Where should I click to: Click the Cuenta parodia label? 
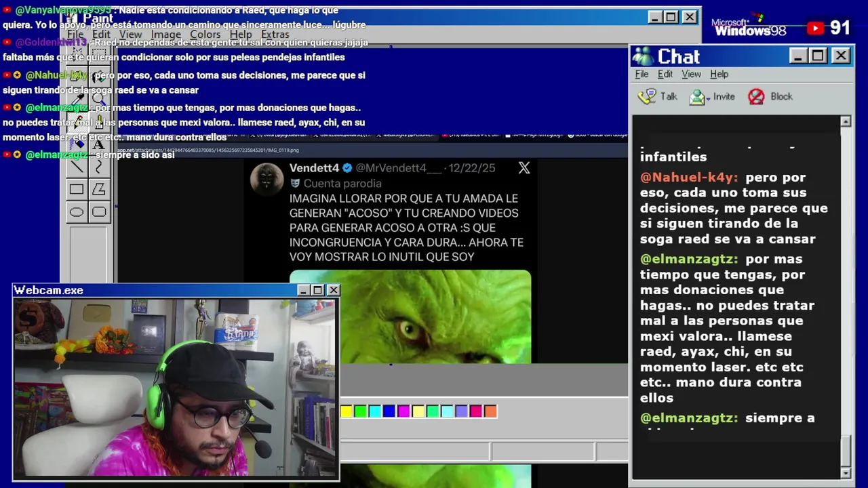click(342, 184)
